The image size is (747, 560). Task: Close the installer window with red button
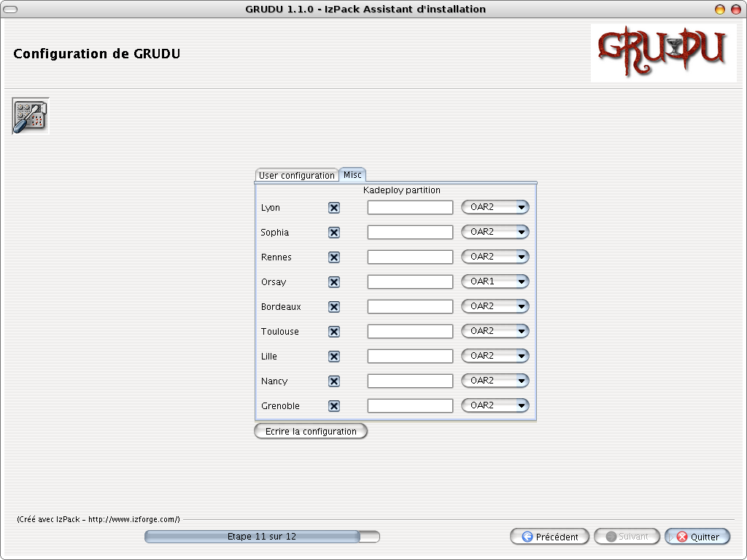click(736, 9)
